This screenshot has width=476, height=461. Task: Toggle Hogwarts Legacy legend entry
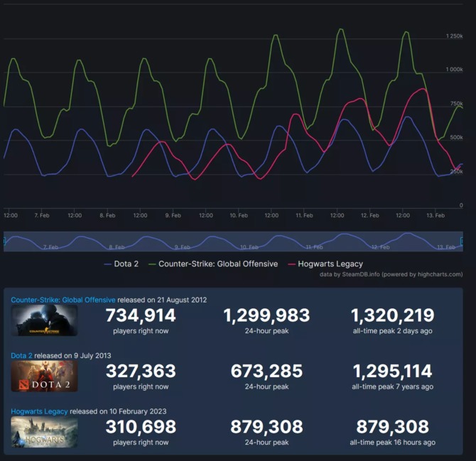[325, 264]
